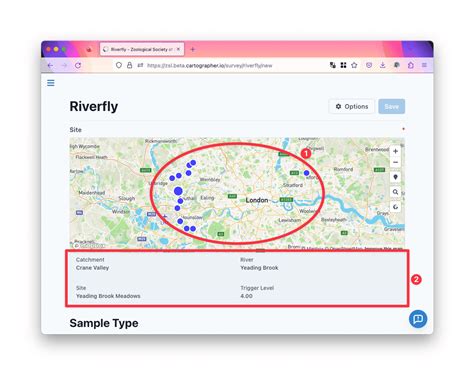474x375 pixels.
Task: Click the Slough label on map
Action: click(x=127, y=198)
